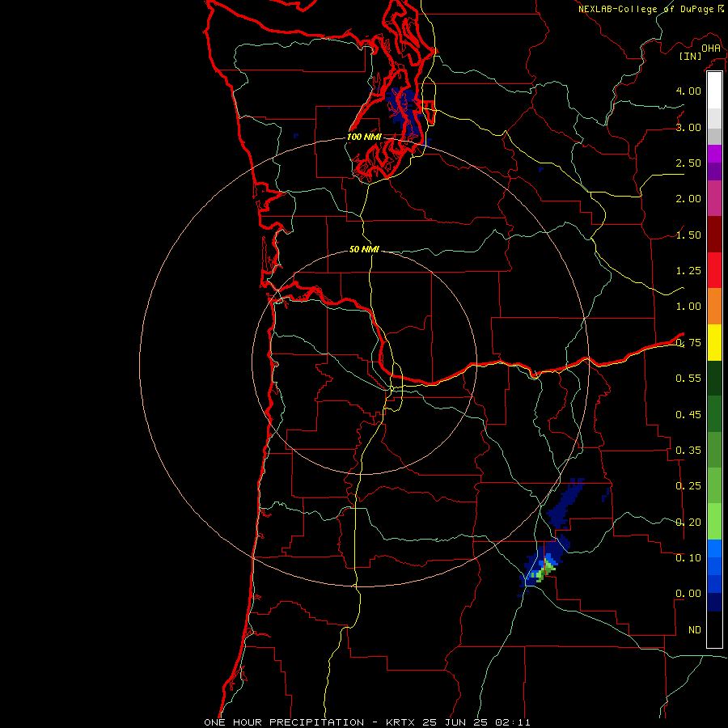Click the elongated navy precipitation band in the southeast
The height and width of the screenshot is (728, 728).
[x=565, y=504]
